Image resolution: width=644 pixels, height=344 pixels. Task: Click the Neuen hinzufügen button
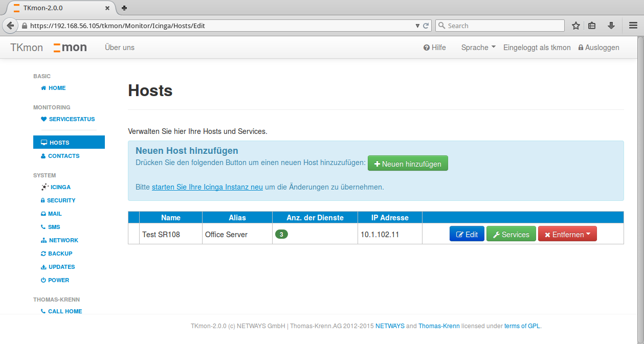408,164
